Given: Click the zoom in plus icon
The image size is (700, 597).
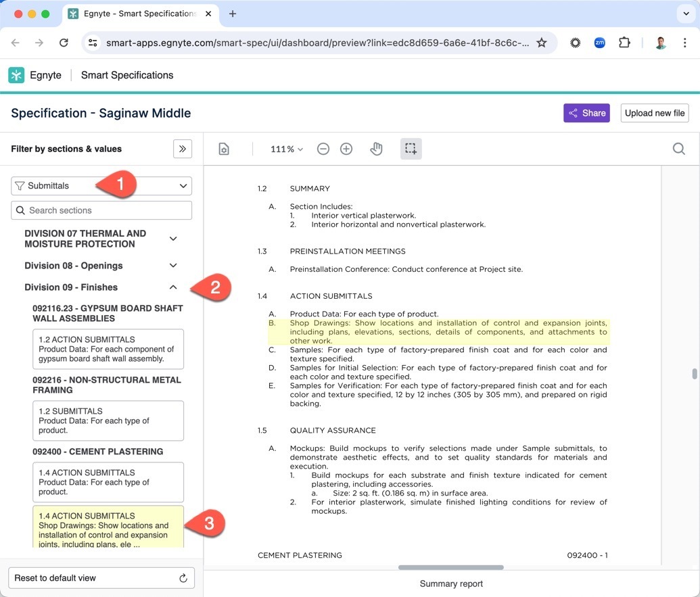Looking at the screenshot, I should tap(346, 149).
